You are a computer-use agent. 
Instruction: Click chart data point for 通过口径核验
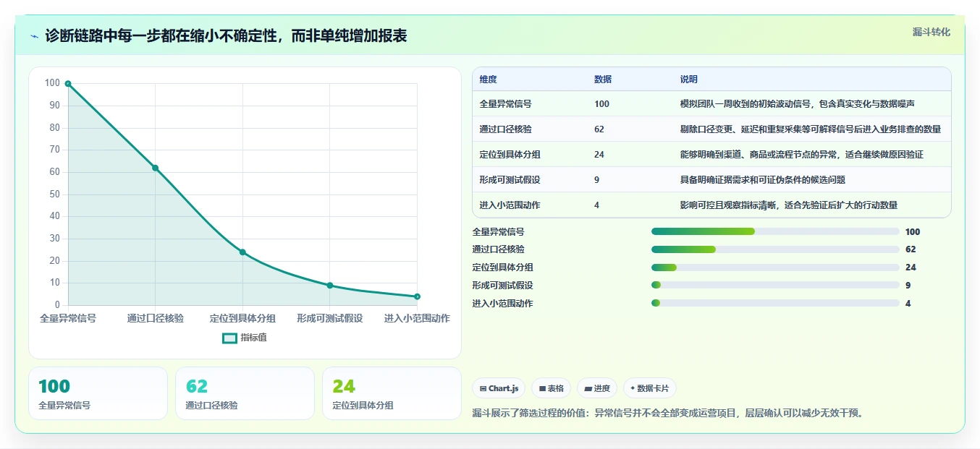point(155,168)
